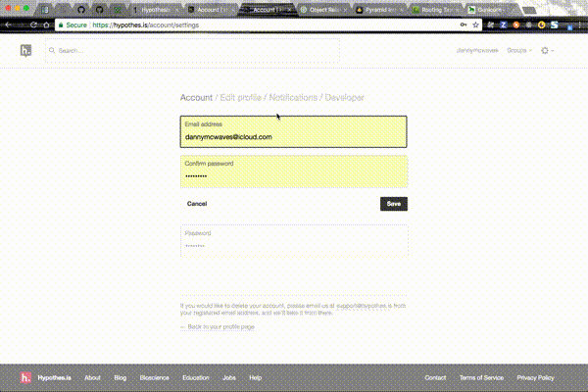Open the Bioscience footer link
The height and width of the screenshot is (392, 588).
pyautogui.click(x=155, y=377)
